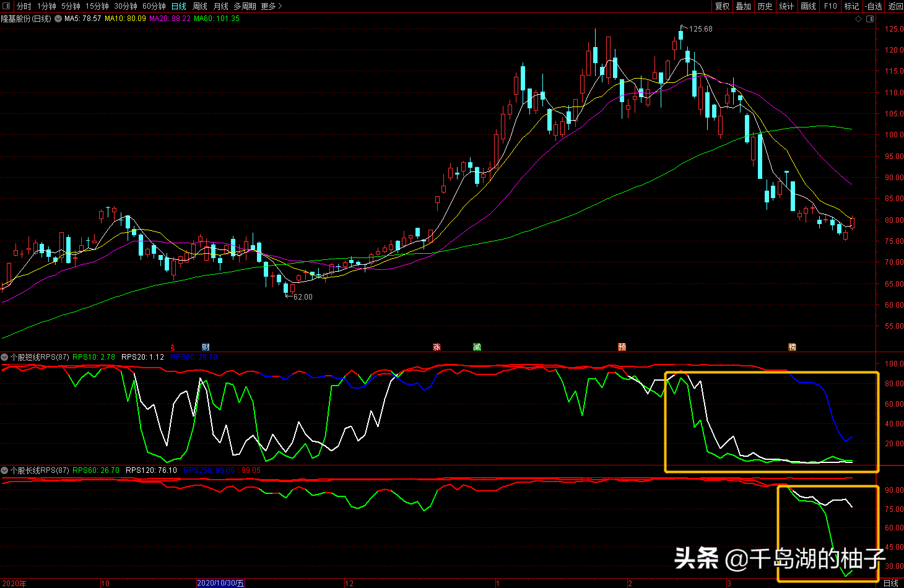Screen dimensions: 904x588
Task: Toggle the right side panel icon
Action: click(870, 19)
